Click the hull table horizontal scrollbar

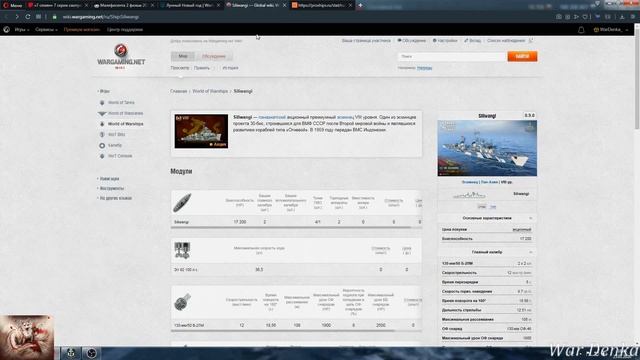click(291, 227)
